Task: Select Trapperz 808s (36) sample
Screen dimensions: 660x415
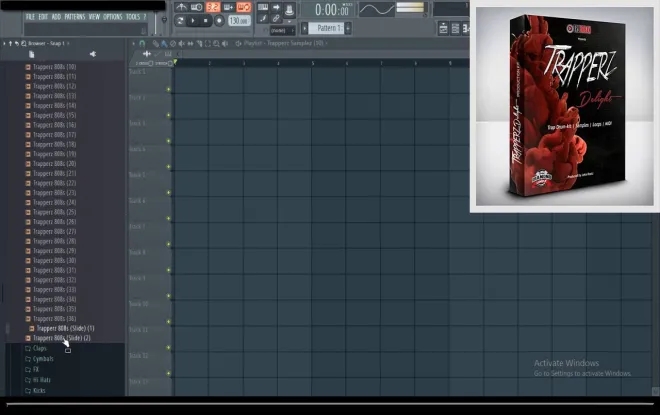Action: point(54,319)
